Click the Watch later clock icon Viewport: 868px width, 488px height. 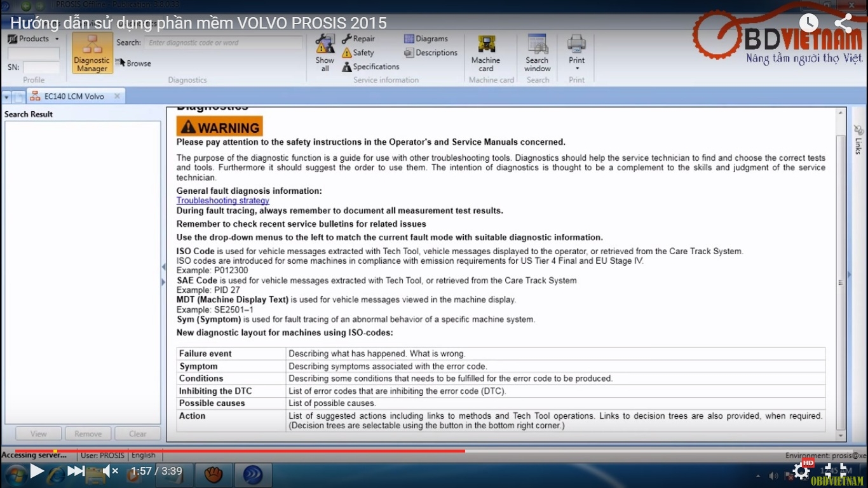click(x=809, y=23)
